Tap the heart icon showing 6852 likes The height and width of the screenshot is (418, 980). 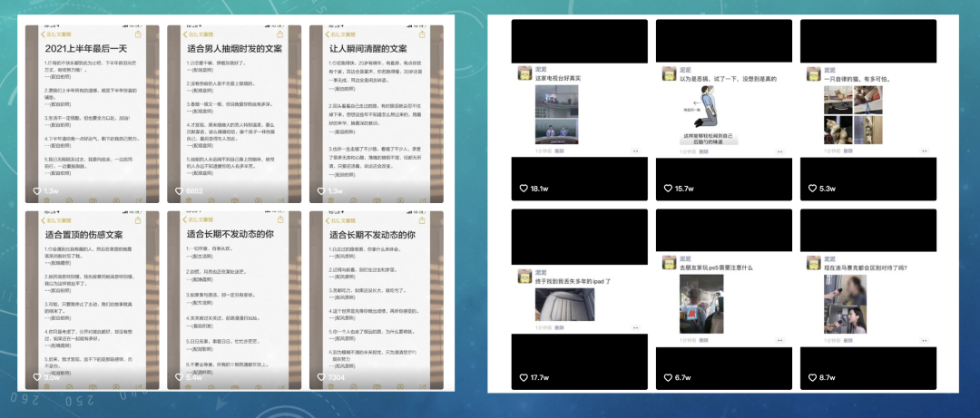pos(179,191)
